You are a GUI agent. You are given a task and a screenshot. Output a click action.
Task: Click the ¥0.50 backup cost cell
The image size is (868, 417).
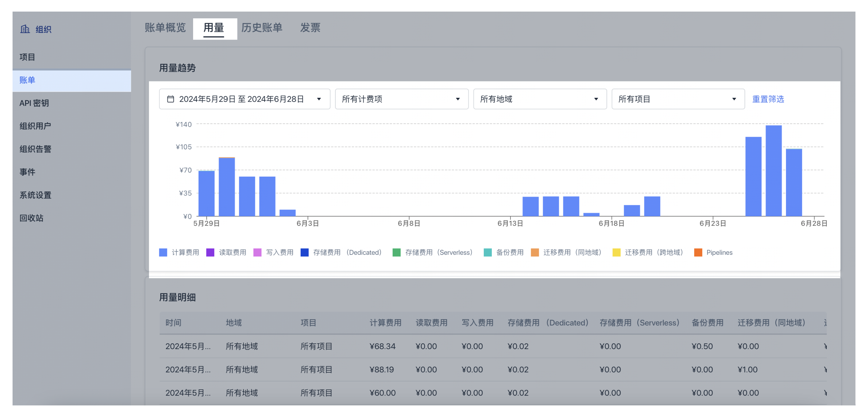702,346
